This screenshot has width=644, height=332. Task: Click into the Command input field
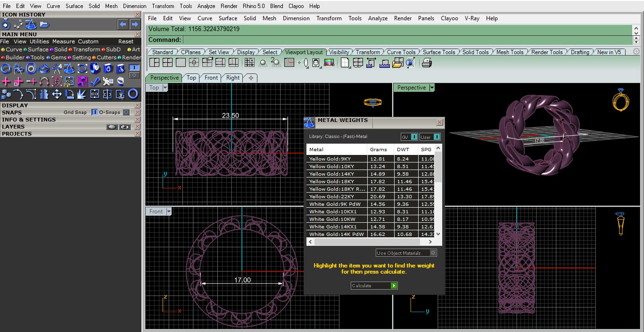(x=406, y=40)
